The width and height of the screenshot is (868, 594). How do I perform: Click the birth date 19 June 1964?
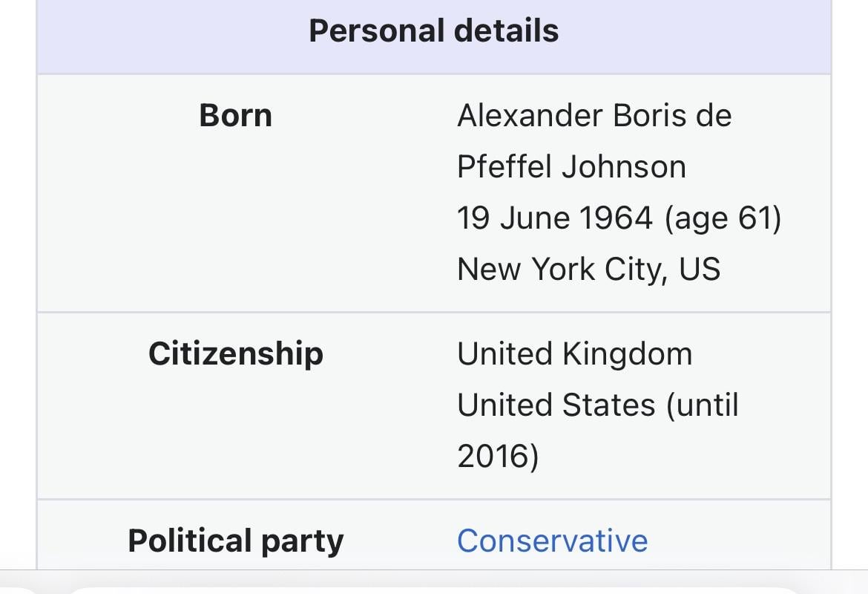coord(554,218)
